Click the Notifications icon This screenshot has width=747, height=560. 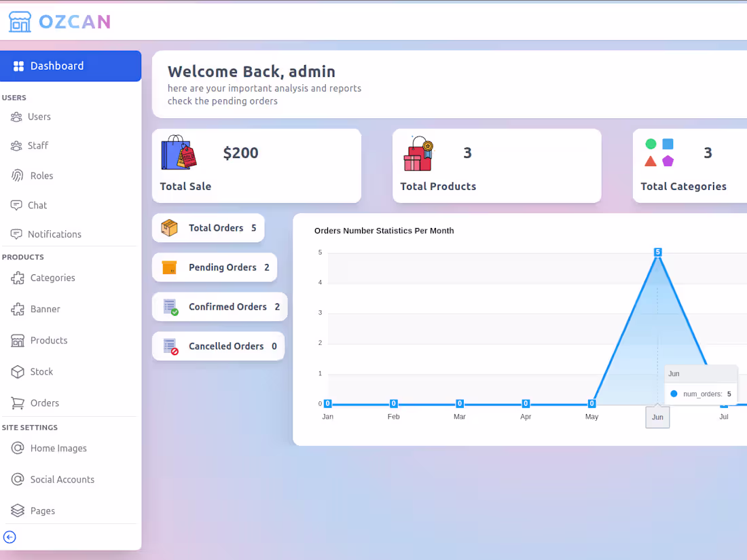tap(17, 234)
